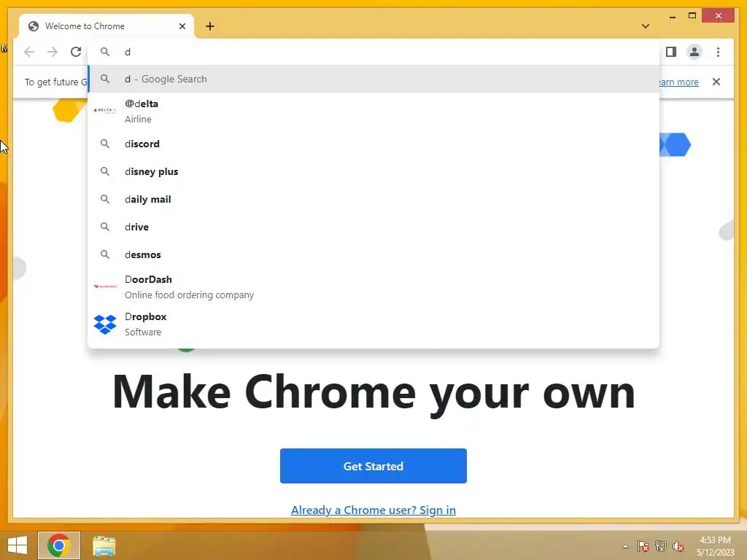The image size is (747, 560).
Task: Choose the DoorDash suggestion
Action: click(x=373, y=287)
